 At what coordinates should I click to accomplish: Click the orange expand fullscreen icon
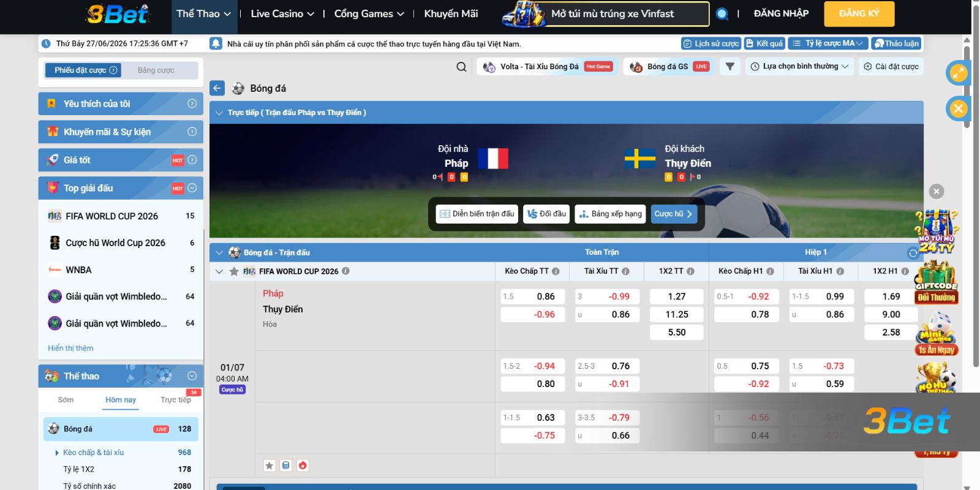click(958, 73)
